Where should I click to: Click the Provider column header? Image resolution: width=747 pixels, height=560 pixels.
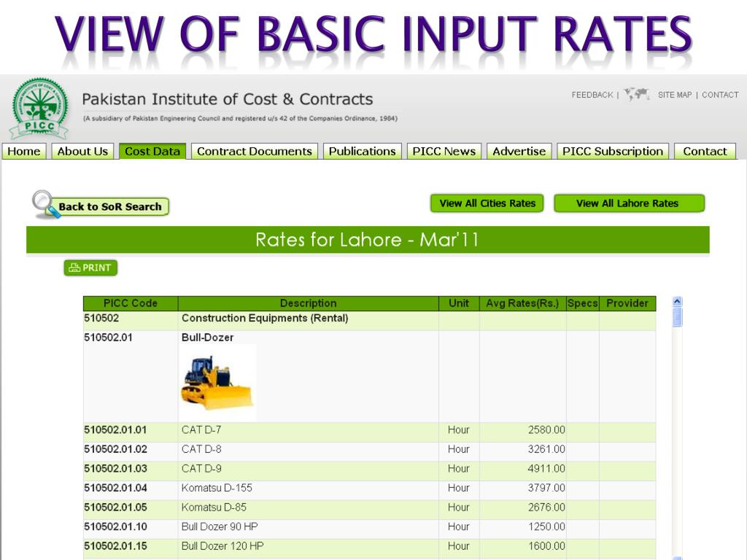point(627,303)
